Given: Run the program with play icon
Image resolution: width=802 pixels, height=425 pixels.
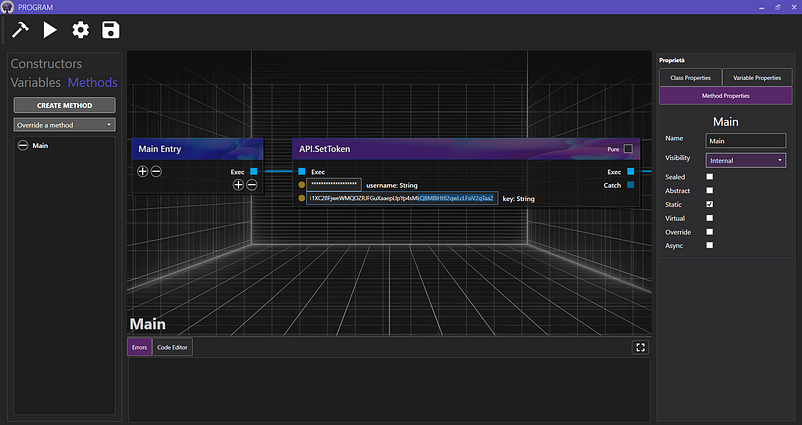Looking at the screenshot, I should 50,30.
